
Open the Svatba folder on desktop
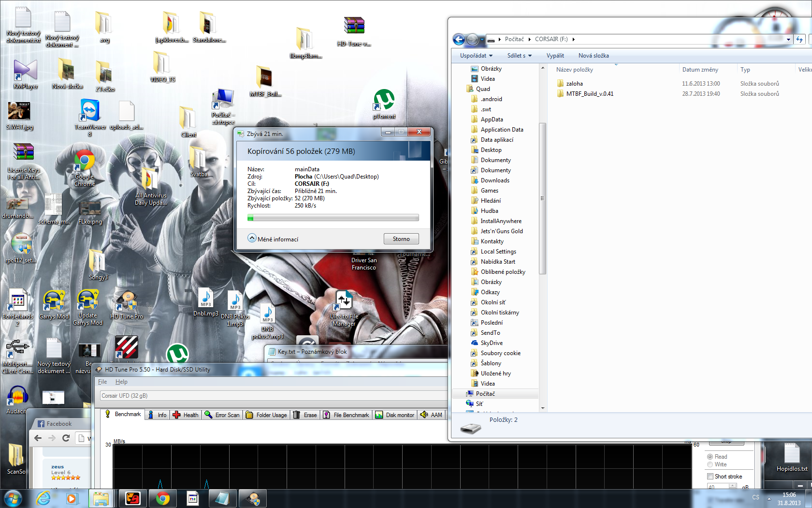(199, 161)
